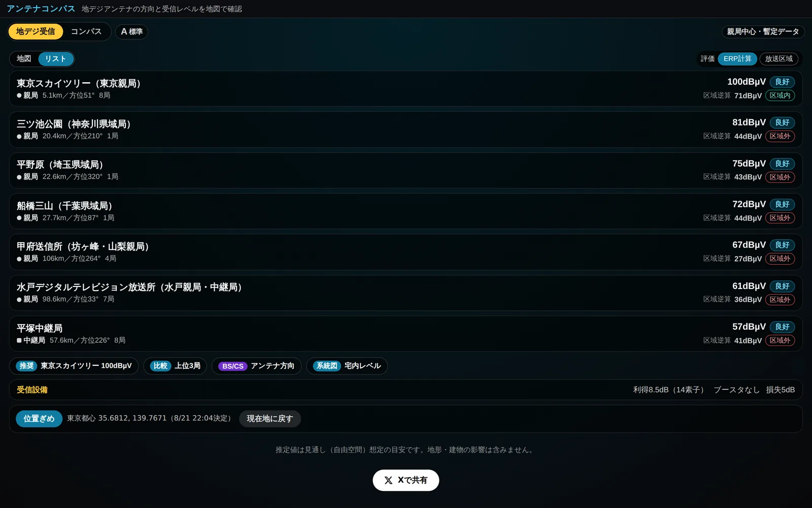Open the 三ツ池公園(神奈川県域局) row
The height and width of the screenshot is (508, 812).
tap(405, 130)
